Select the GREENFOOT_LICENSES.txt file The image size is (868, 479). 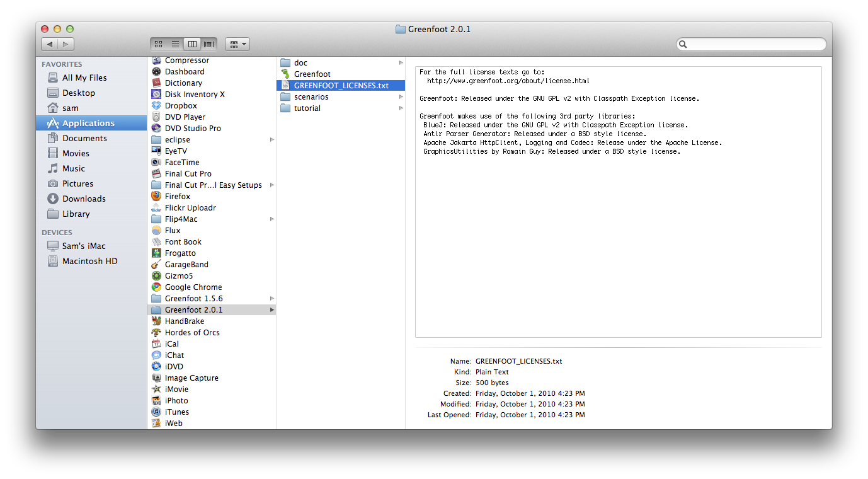pyautogui.click(x=341, y=86)
